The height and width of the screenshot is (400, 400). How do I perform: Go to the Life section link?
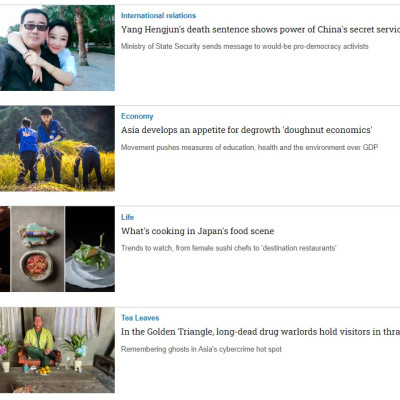click(127, 217)
